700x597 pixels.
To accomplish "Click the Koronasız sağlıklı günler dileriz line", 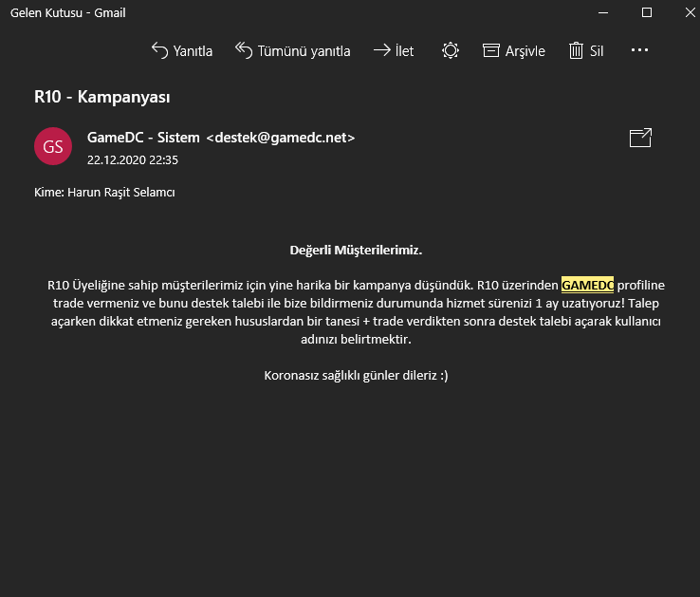I will [x=356, y=375].
